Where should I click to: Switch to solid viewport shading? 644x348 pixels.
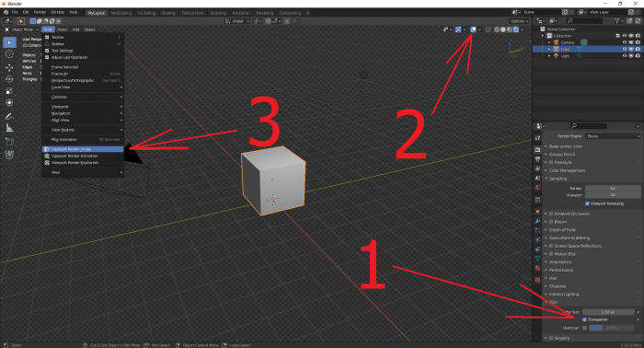tap(503, 29)
